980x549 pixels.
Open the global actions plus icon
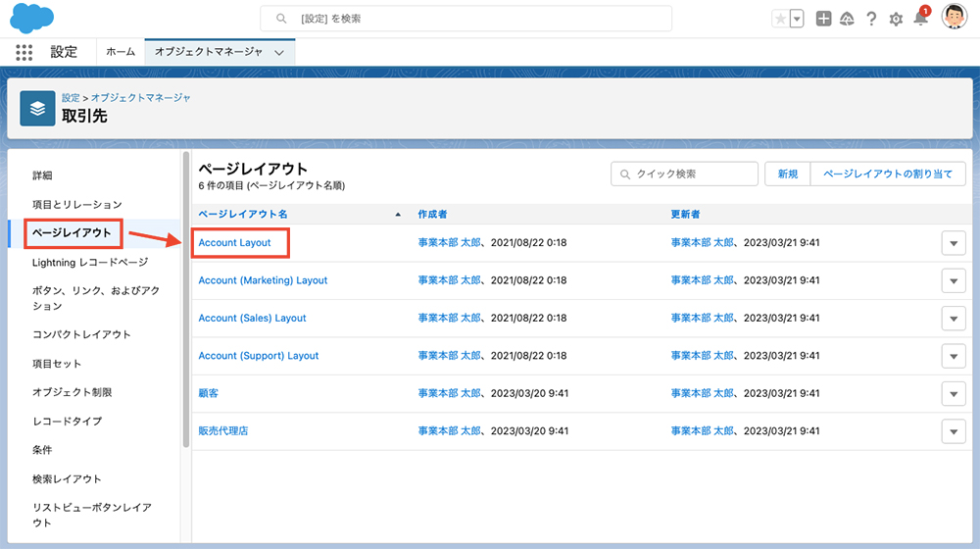pos(824,19)
